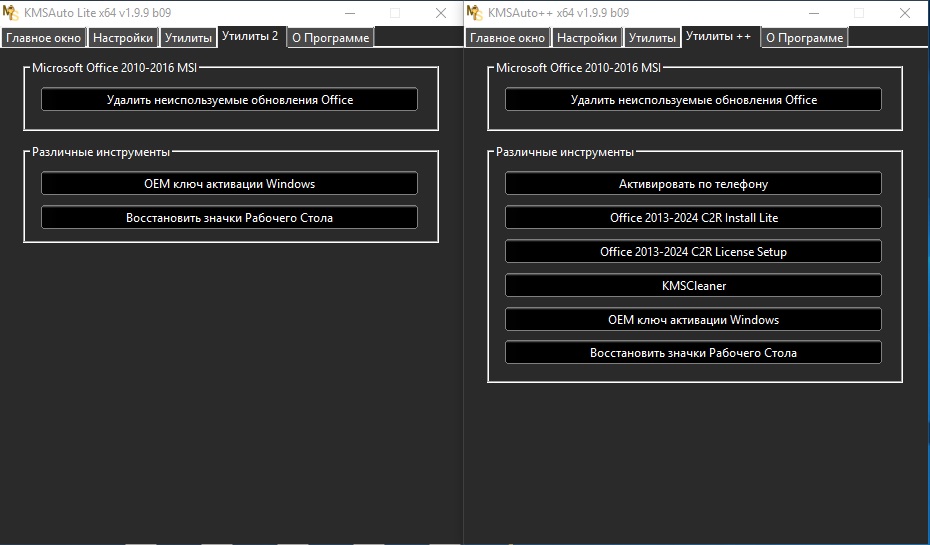The height and width of the screenshot is (545, 930).
Task: Launch Office 2013-2024 C2R Install Lite
Action: point(693,218)
